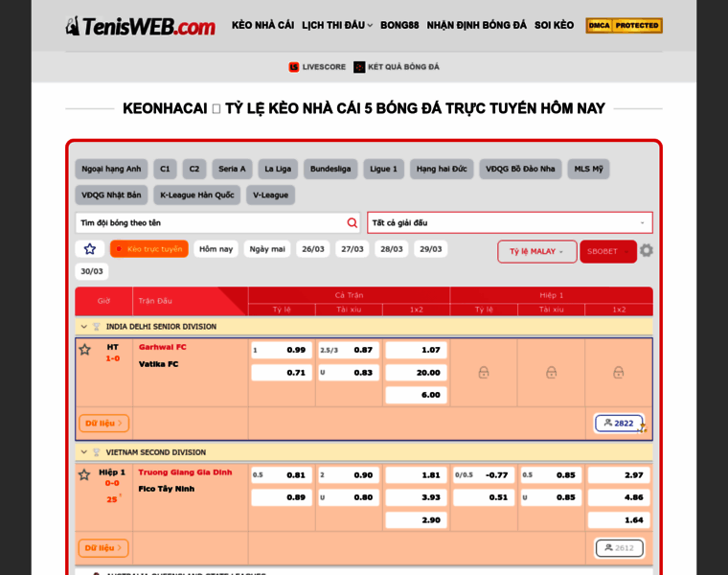
Task: Click the Vietnam Second Division trophy icon
Action: point(97,452)
